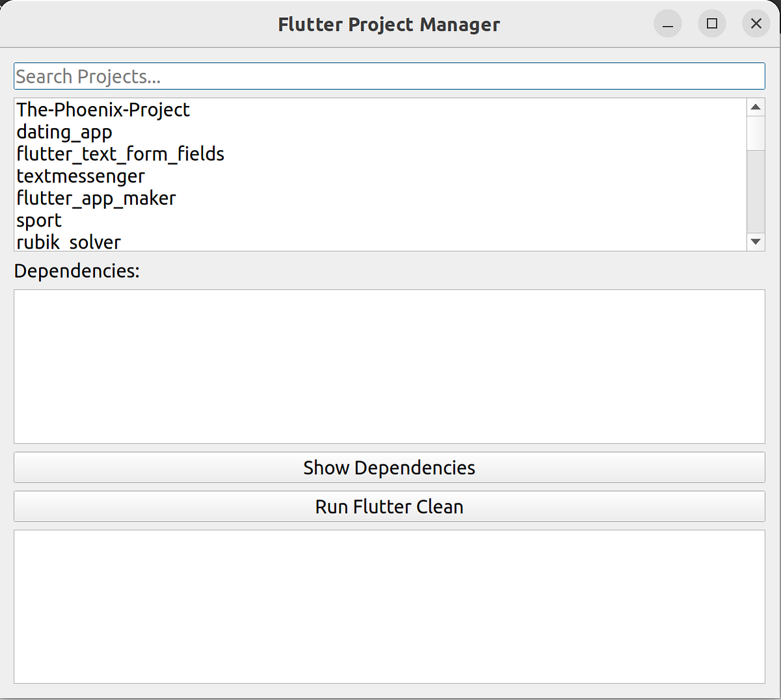The image size is (781, 700).
Task: Select the dating_app project
Action: pyautogui.click(x=64, y=132)
